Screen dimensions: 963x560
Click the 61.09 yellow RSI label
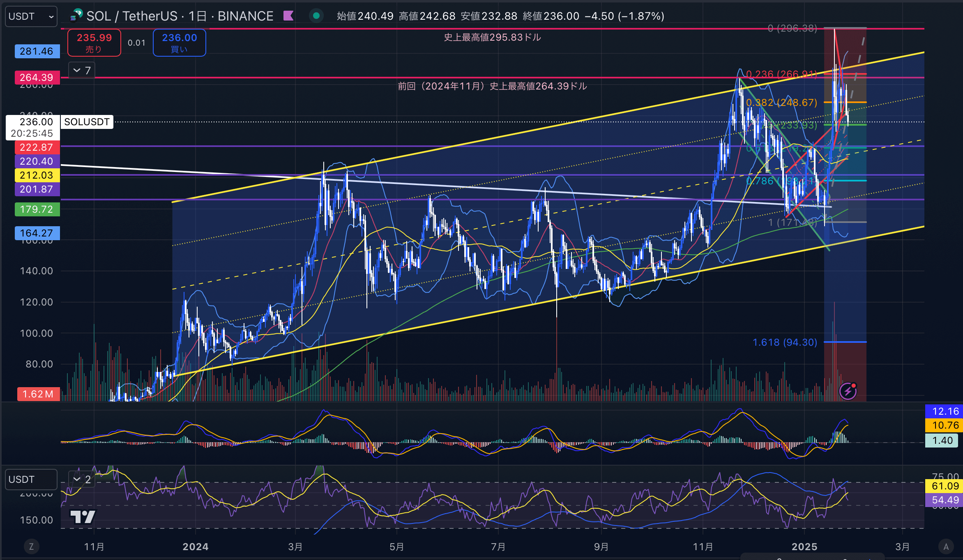click(x=945, y=486)
